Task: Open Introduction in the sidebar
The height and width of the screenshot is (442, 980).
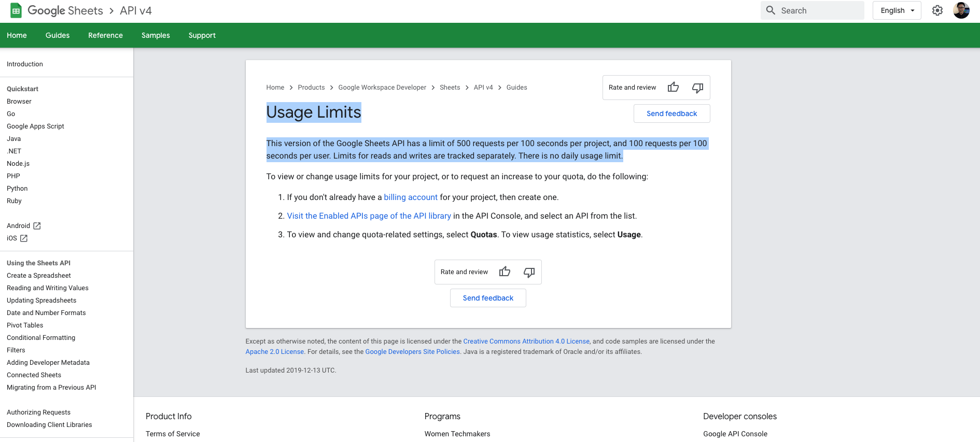Action: click(x=25, y=64)
